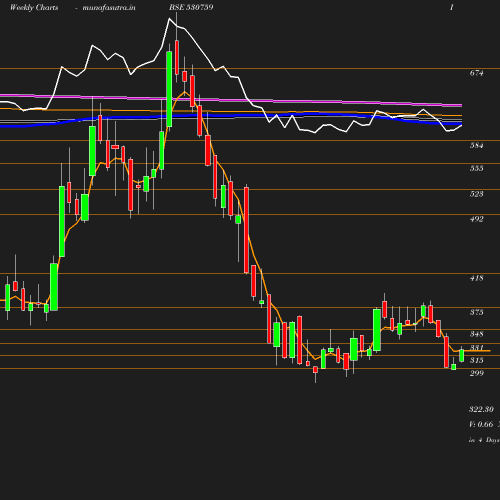Click the 492 price level label
The height and width of the screenshot is (500, 500).
click(476, 219)
